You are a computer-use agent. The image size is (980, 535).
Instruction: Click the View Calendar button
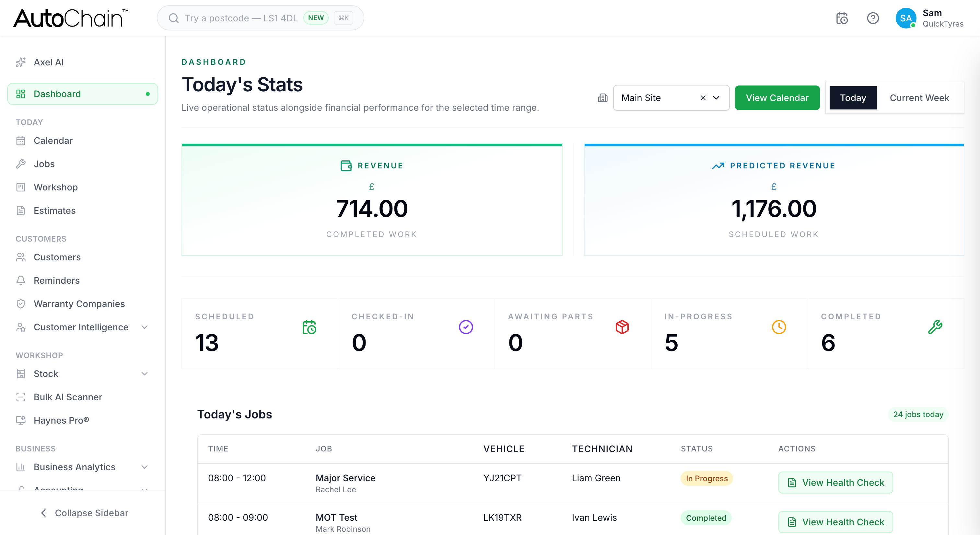[x=777, y=98]
